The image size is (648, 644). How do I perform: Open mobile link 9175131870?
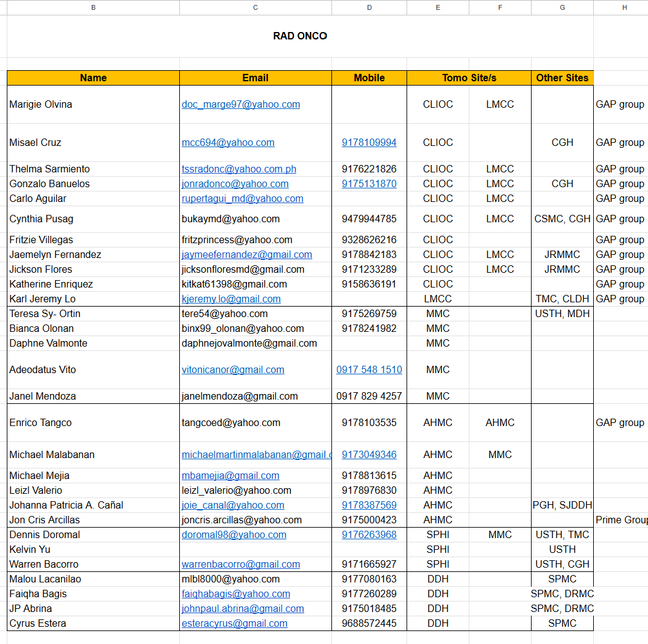(369, 183)
